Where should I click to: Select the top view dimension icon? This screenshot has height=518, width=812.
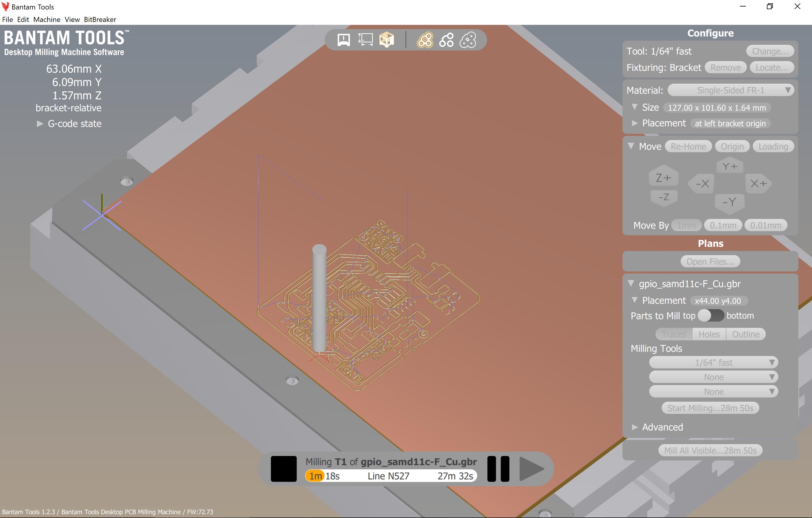[x=365, y=40]
